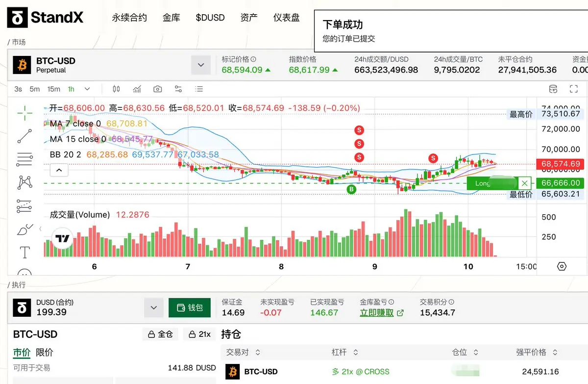Open the 持仓 positions tab
588x384 pixels.
point(231,334)
